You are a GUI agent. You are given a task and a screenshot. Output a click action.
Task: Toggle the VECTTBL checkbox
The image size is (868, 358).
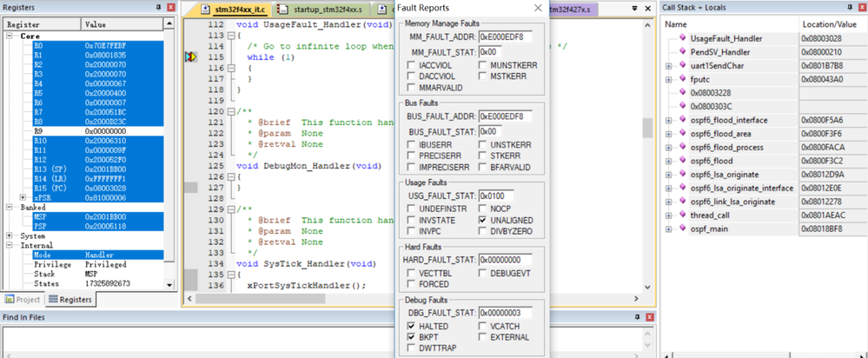click(411, 274)
